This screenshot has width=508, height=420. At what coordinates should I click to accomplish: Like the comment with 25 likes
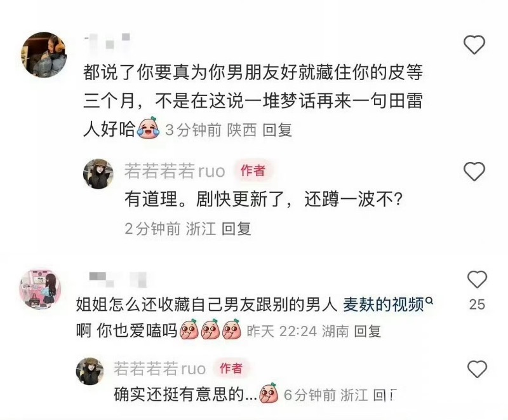point(477,280)
